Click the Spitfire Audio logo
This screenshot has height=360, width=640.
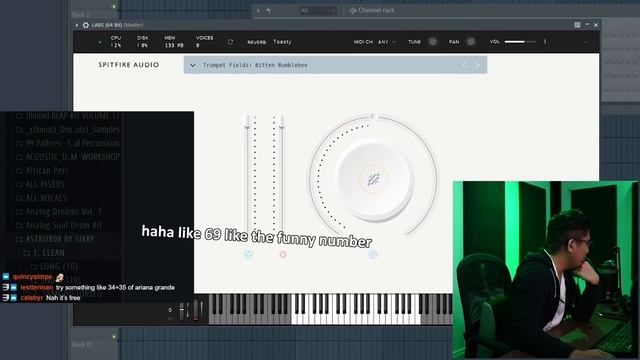click(x=129, y=65)
